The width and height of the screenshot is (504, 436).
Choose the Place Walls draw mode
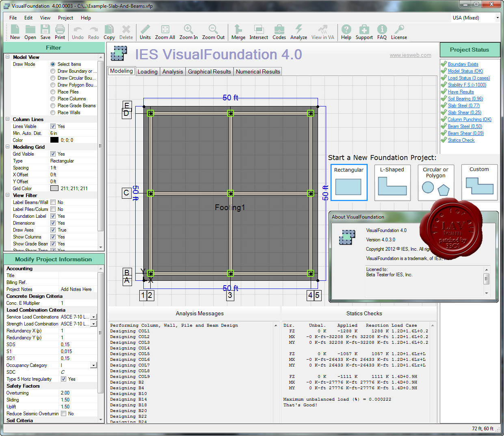53,113
